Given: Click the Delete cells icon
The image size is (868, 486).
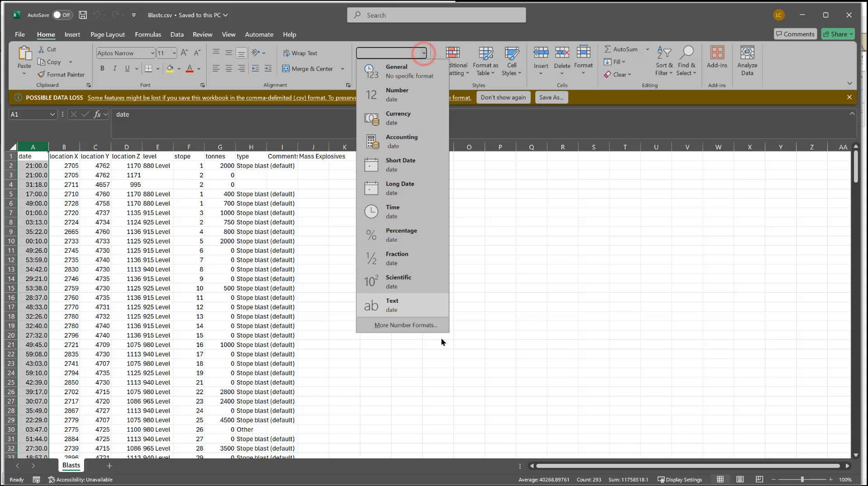Looking at the screenshot, I should pos(562,53).
